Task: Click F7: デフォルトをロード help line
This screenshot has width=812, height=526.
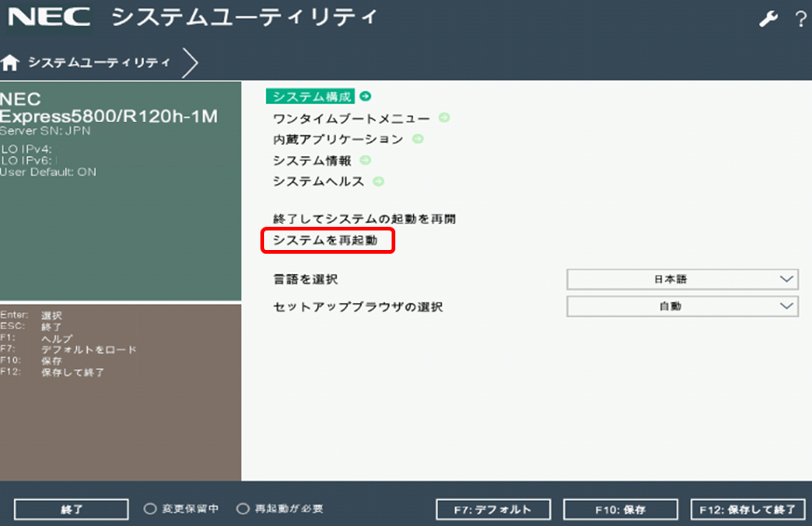Action: [68, 349]
